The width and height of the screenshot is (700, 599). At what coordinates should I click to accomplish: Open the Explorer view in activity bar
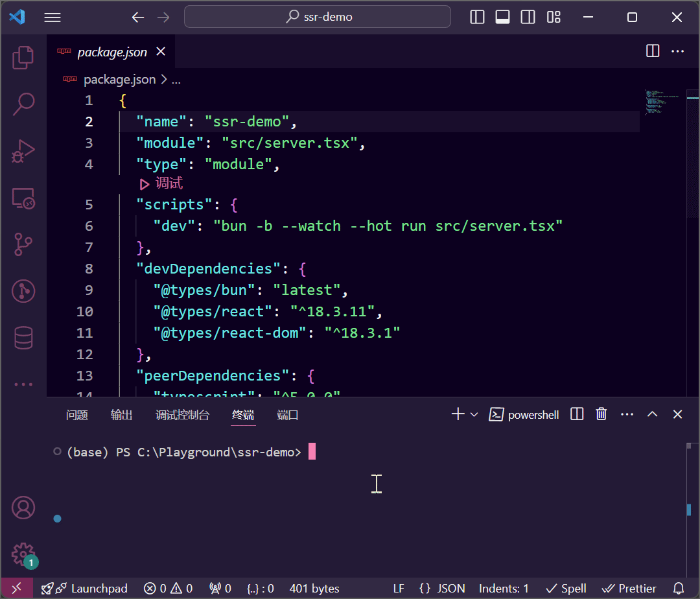click(x=23, y=58)
